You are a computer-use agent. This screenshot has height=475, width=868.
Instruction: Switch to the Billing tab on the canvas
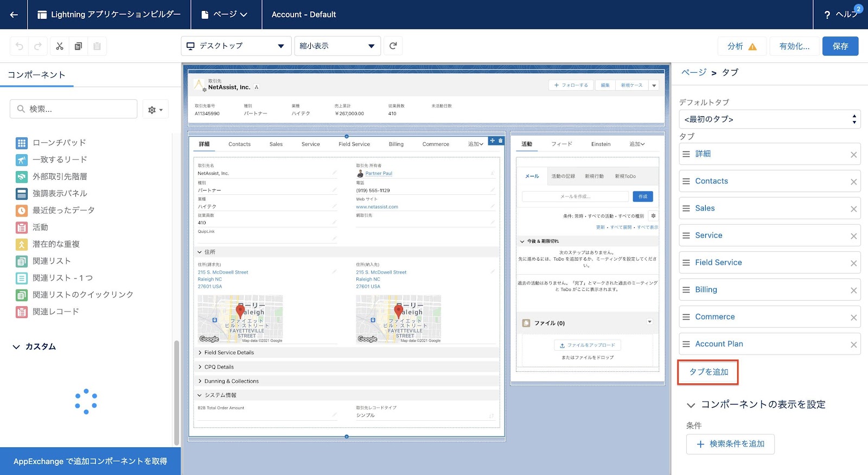(x=396, y=144)
